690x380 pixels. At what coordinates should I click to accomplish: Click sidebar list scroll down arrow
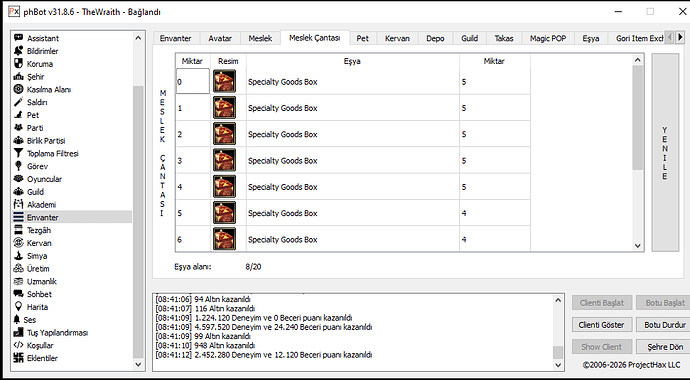(138, 364)
